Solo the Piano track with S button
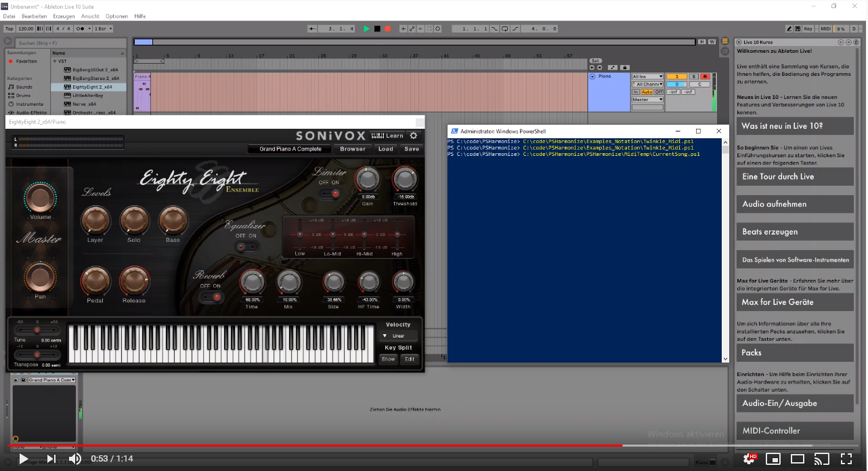868x471 pixels. (x=694, y=77)
